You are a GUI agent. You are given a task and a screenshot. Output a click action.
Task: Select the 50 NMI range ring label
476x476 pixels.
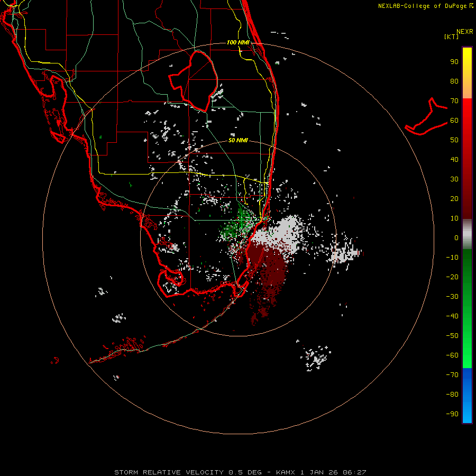(x=238, y=140)
